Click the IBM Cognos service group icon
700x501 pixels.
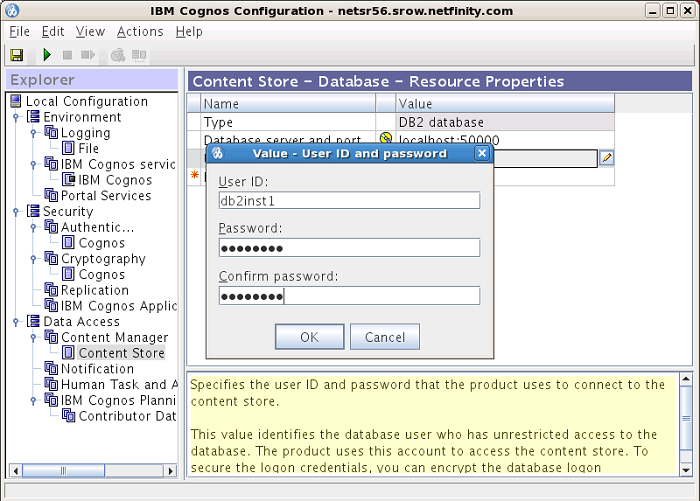51,164
